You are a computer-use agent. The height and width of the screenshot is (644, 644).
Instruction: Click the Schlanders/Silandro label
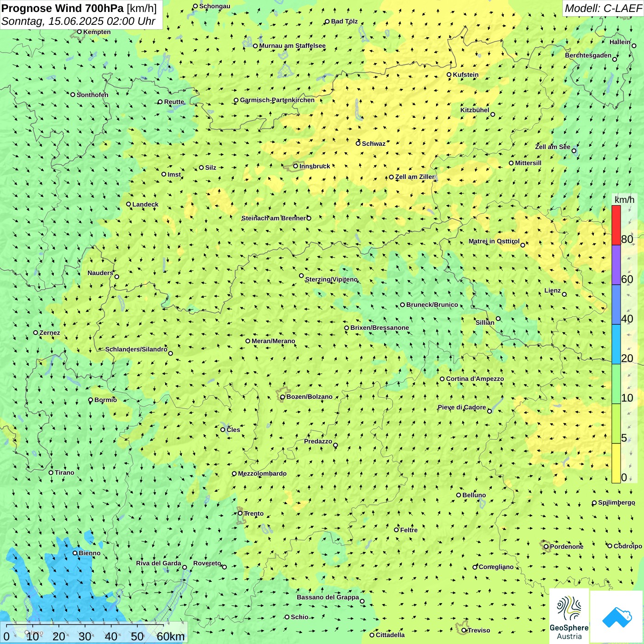click(x=136, y=349)
